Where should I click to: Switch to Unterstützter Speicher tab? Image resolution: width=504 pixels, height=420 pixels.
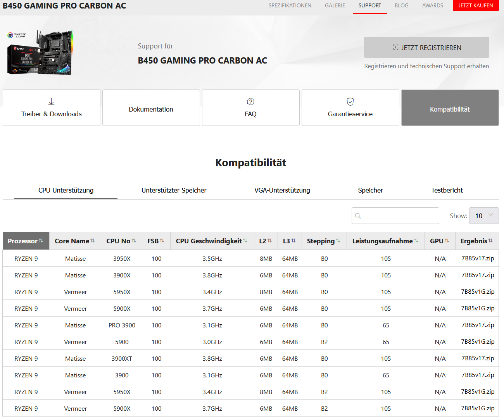(x=174, y=190)
